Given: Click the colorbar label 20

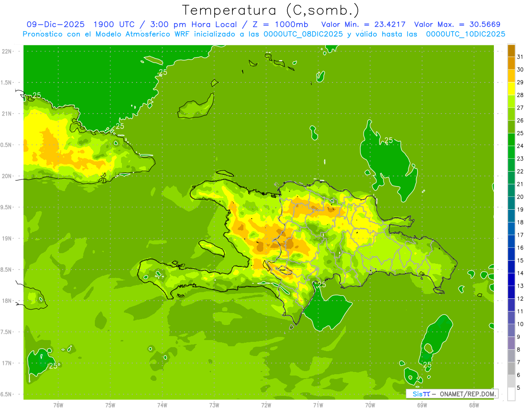Looking at the screenshot, I should point(520,196).
